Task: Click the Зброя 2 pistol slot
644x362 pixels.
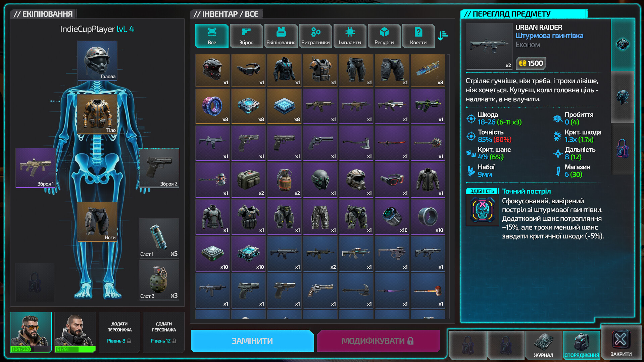Action: point(159,168)
